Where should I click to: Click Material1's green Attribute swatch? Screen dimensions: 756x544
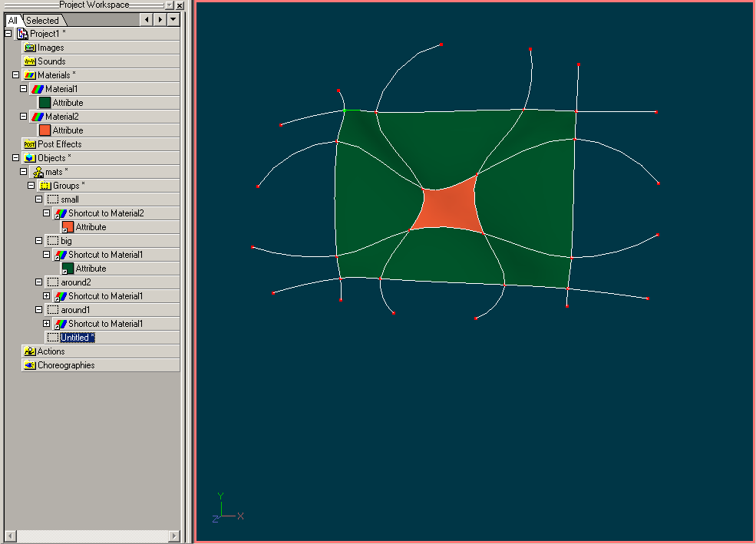45,103
